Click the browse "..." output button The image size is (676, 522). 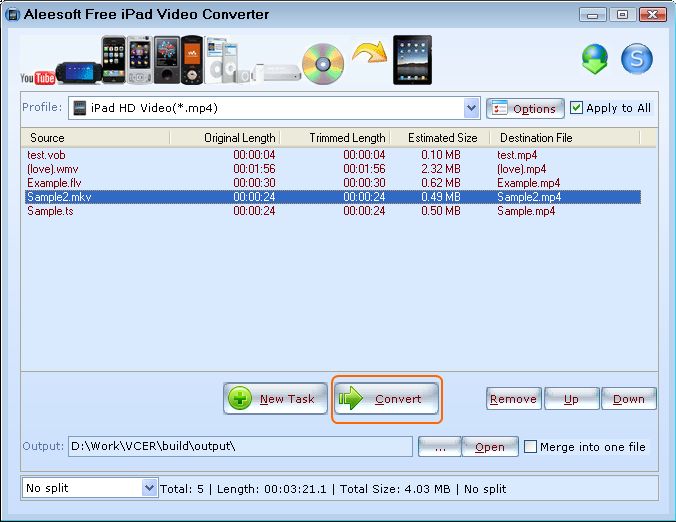tap(440, 447)
